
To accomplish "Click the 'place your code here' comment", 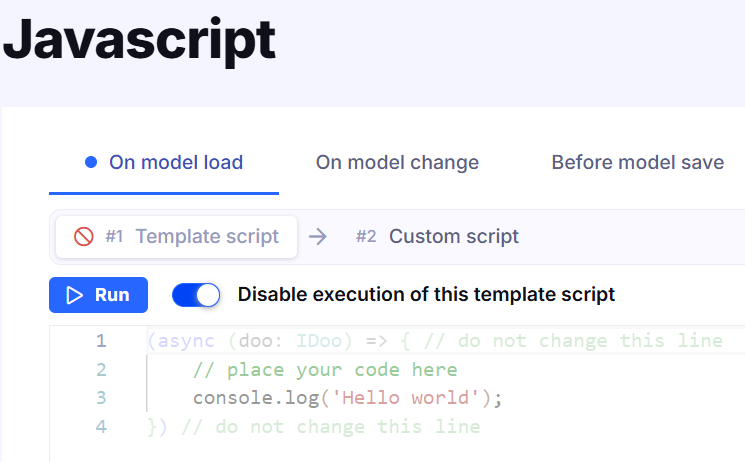I will (325, 370).
